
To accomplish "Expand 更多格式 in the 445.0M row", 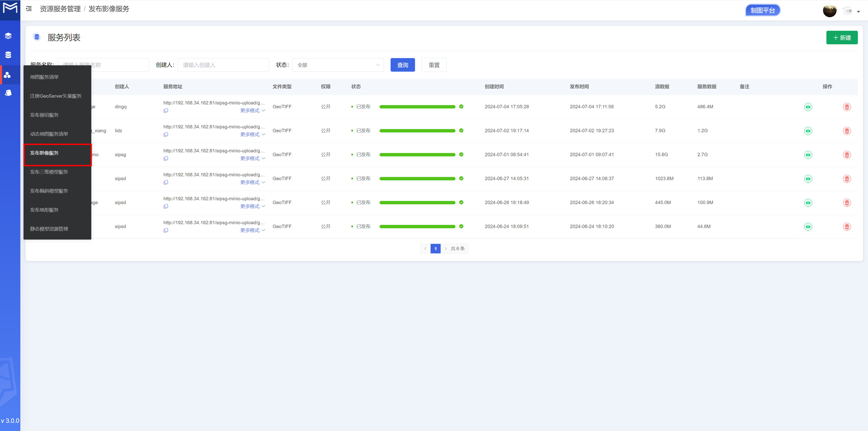I will point(253,206).
